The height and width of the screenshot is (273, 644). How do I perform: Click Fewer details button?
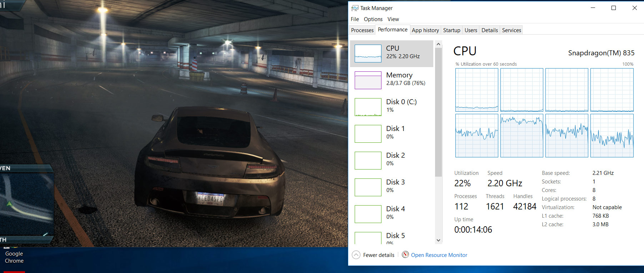click(373, 255)
